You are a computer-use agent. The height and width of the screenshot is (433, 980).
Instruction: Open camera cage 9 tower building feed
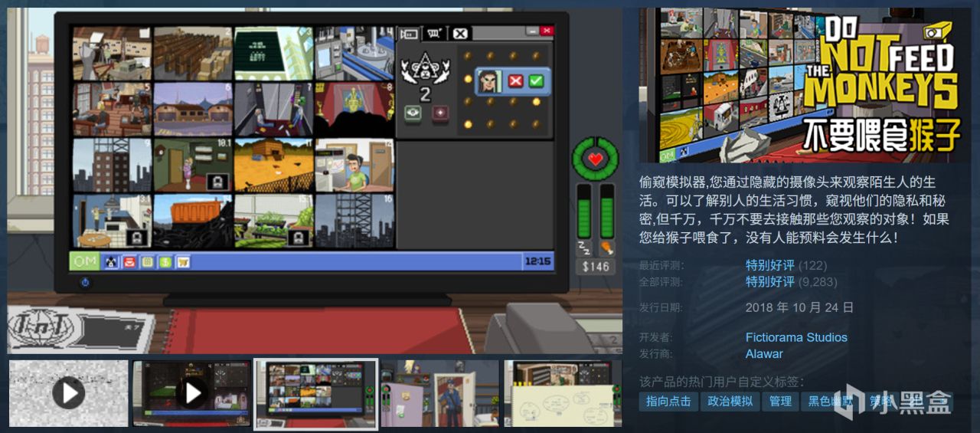[x=112, y=165]
